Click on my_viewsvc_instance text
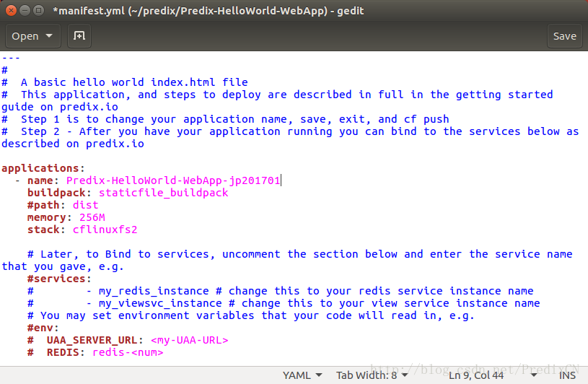This screenshot has height=384, width=588. (x=160, y=303)
